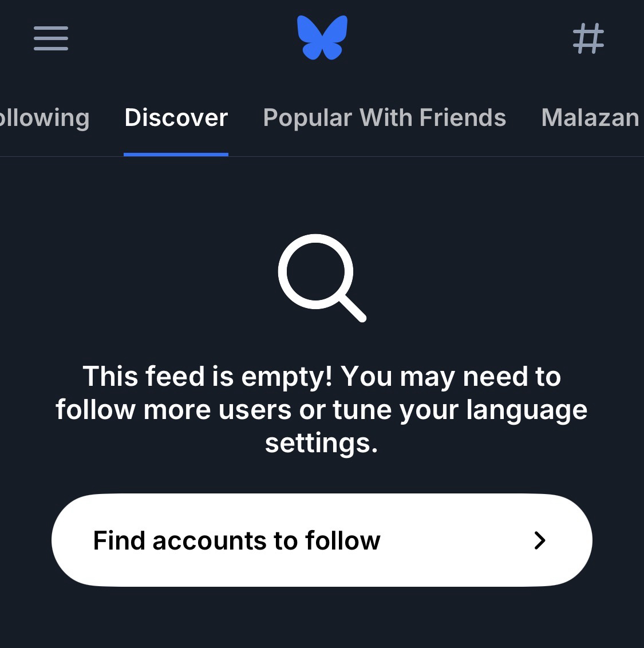The height and width of the screenshot is (648, 644).
Task: Open feeds via the hashtag icon
Action: pos(588,38)
